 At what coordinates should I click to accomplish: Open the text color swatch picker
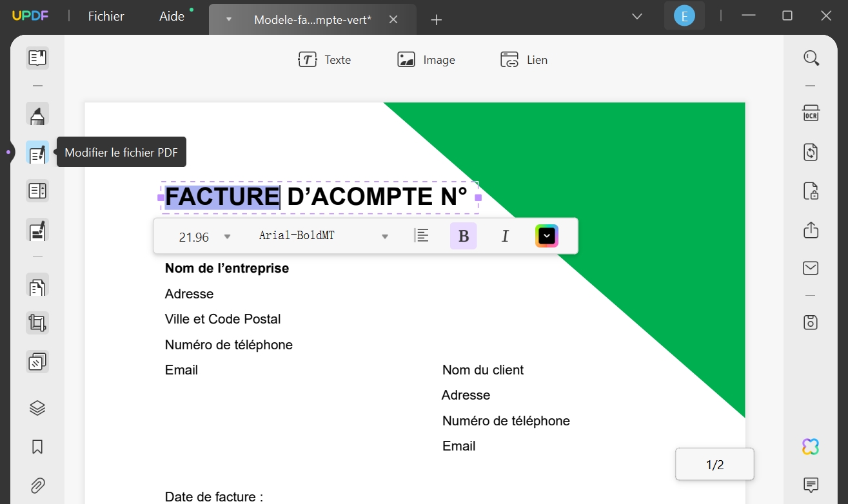(x=546, y=235)
